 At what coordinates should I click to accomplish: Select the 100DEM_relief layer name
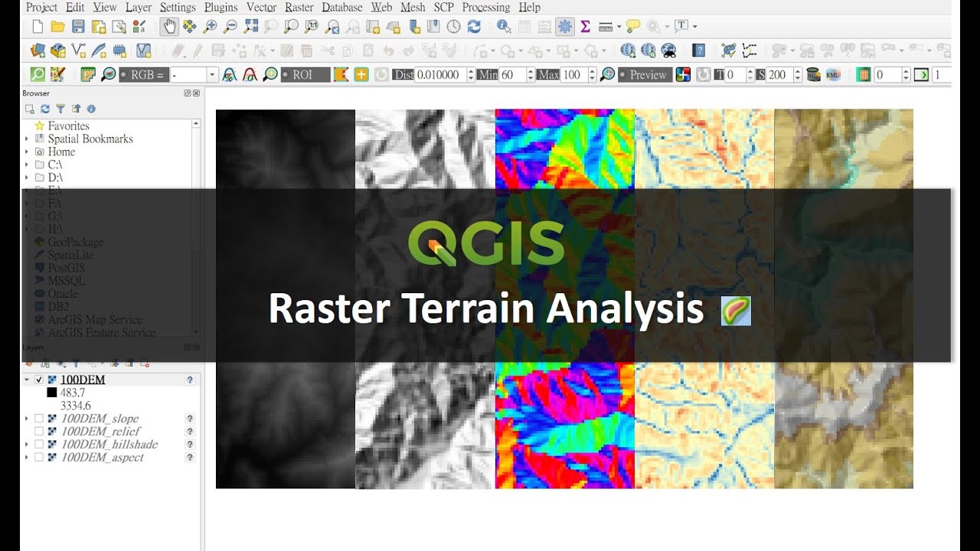tap(100, 432)
